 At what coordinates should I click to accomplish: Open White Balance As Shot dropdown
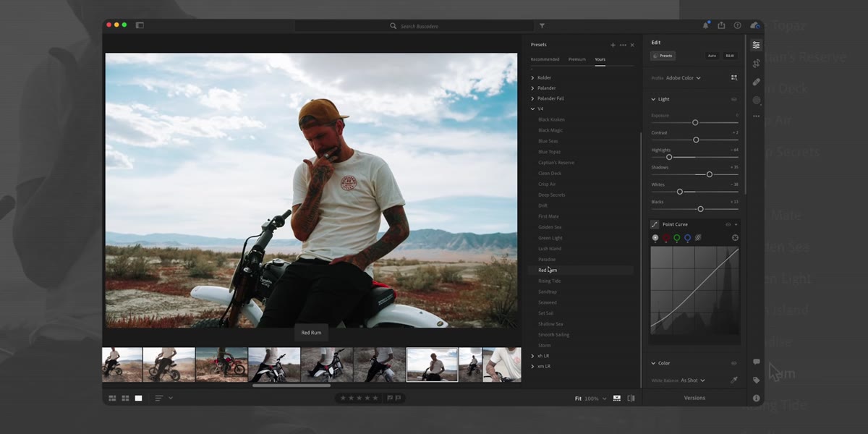(x=693, y=380)
